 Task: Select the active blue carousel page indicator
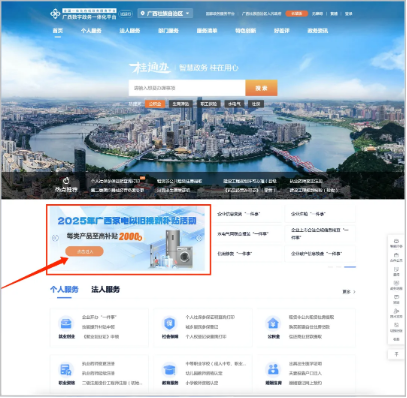[350, 267]
